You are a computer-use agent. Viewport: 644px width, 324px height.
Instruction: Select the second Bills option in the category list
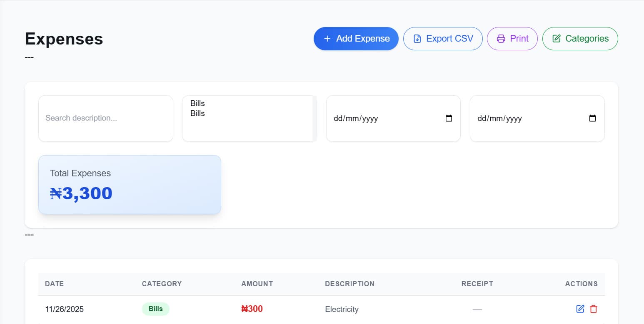pyautogui.click(x=197, y=113)
